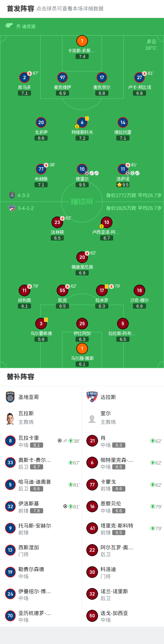Click the FC Dallas team crest
This screenshot has height=644, width=164.
coord(92,397)
